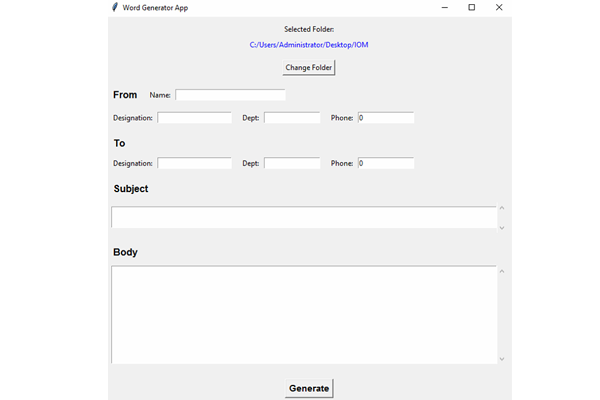Focus the To Dept input field

(x=292, y=163)
